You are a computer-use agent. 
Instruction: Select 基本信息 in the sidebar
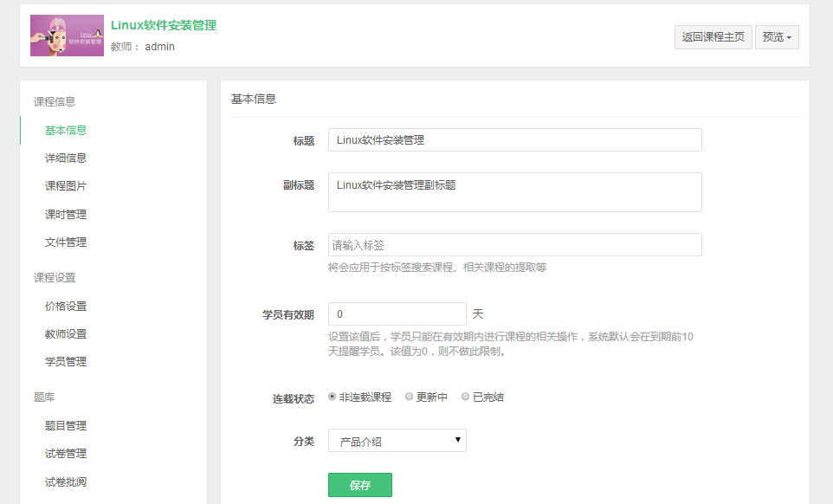pos(66,130)
